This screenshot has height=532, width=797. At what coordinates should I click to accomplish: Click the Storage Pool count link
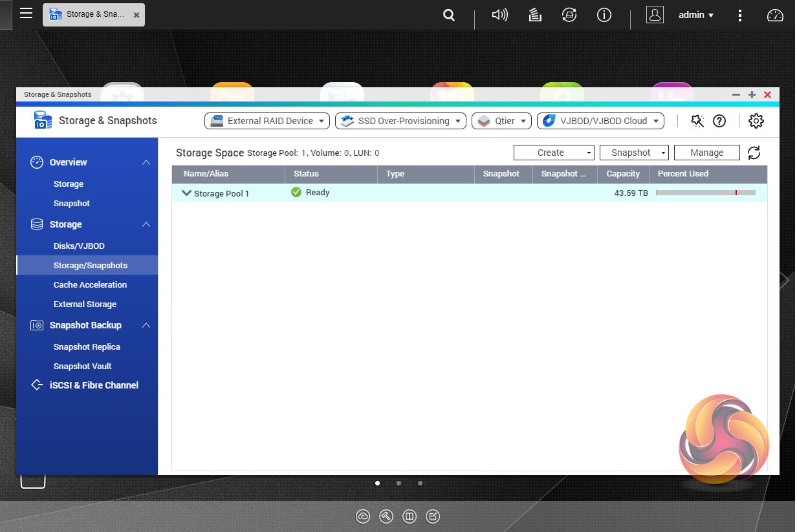click(x=303, y=153)
